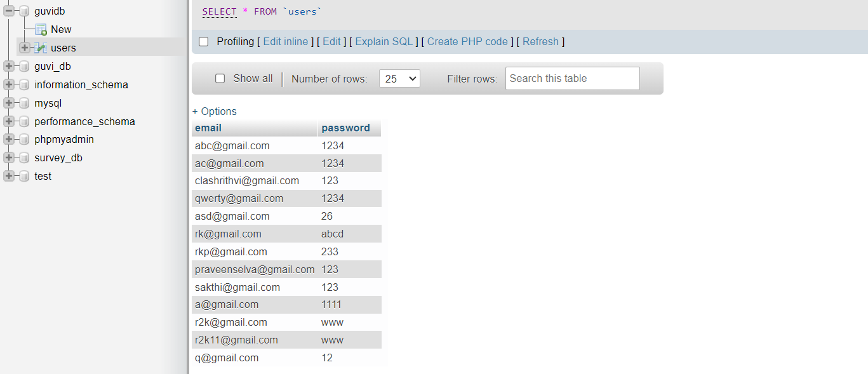Image resolution: width=868 pixels, height=374 pixels.
Task: Click the guvidb database icon
Action: point(24,10)
